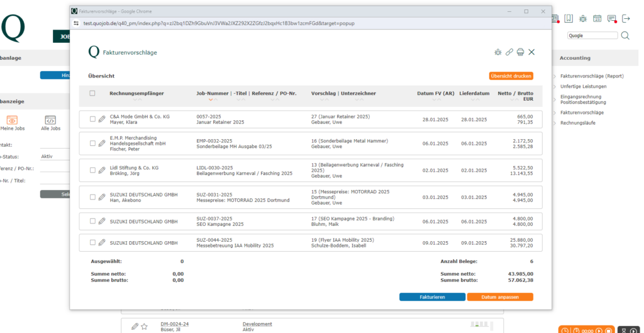This screenshot has height=333, width=644.
Task: Open bookmark icon in main window toolbar
Action: (x=569, y=18)
